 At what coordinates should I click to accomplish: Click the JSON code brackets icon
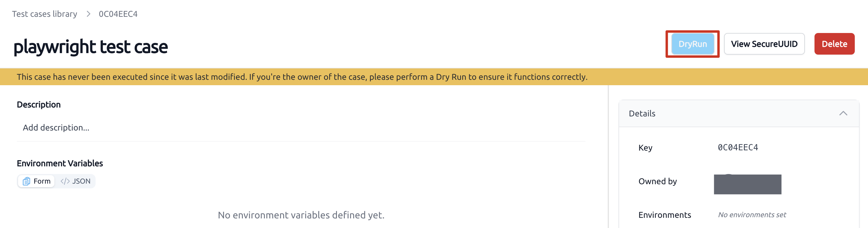65,181
